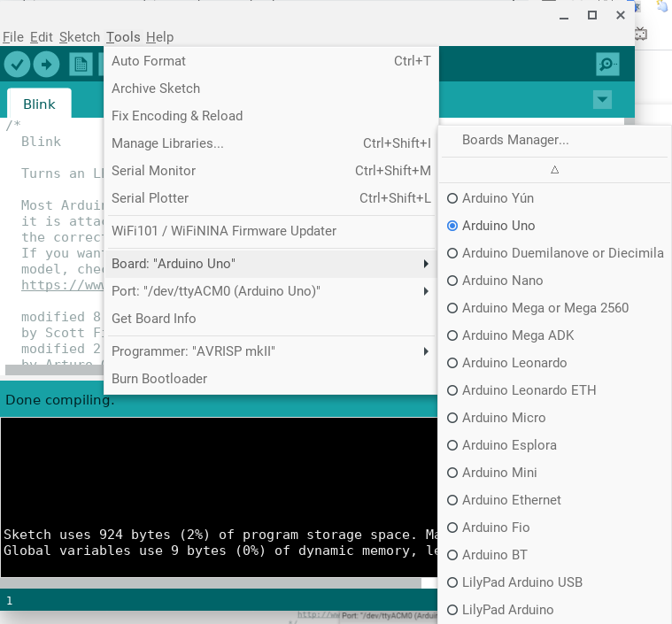Open Boards Manager...
Image resolution: width=672 pixels, height=624 pixels.
554,140
